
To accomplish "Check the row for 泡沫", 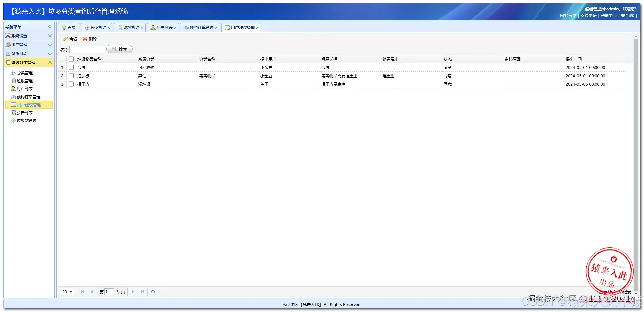I will click(71, 68).
